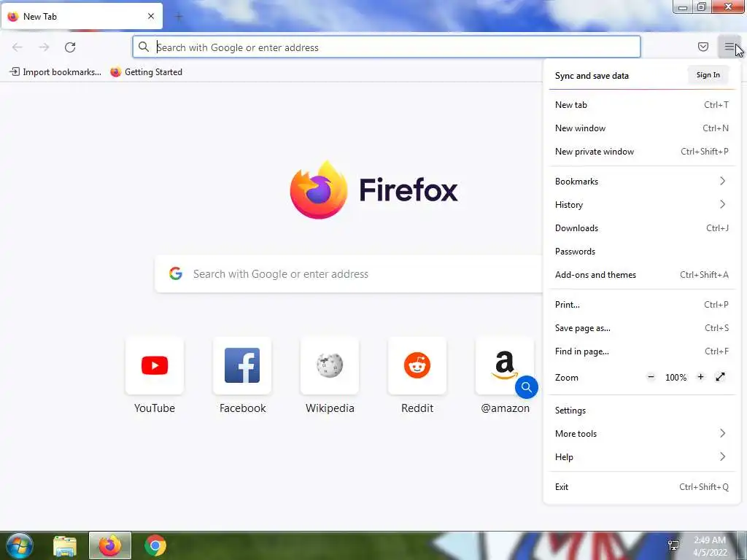Click the page center Google search box
Screen dimensions: 747x560
coord(349,274)
